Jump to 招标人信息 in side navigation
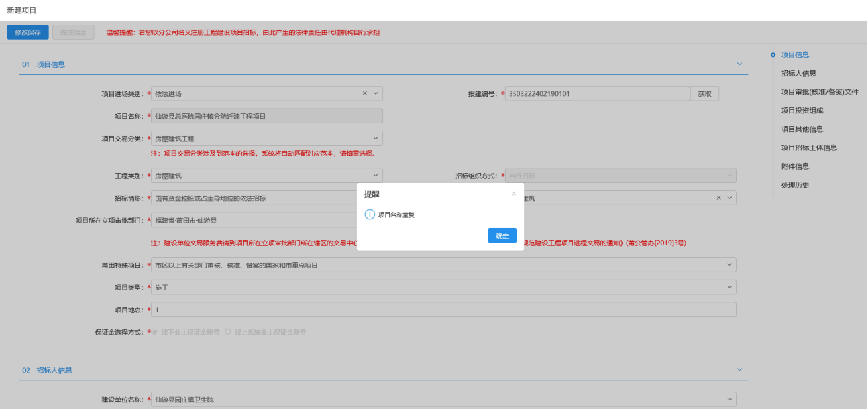Viewport: 868px width, 409px height. pos(798,74)
